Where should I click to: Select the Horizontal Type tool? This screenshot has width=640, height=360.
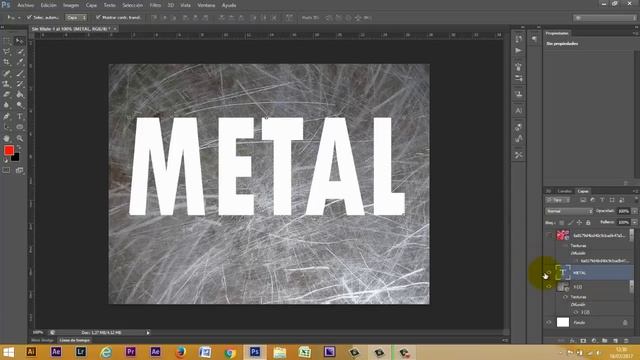(19, 116)
